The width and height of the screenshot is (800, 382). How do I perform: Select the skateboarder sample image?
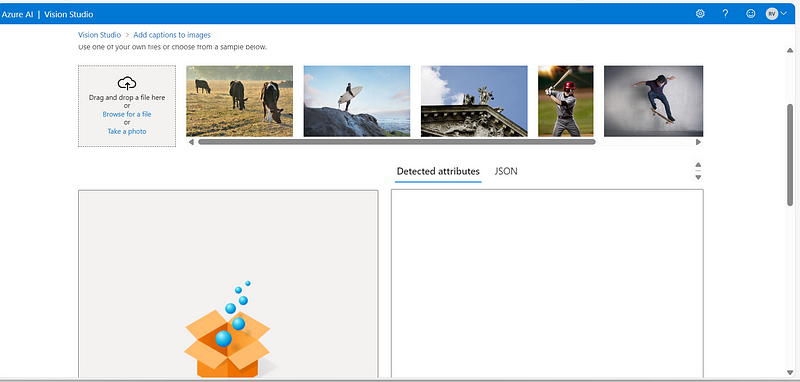tap(654, 101)
